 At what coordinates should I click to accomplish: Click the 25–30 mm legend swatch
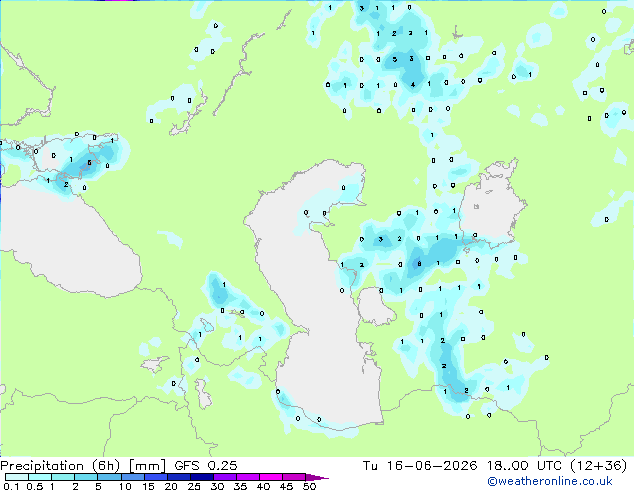202,477
